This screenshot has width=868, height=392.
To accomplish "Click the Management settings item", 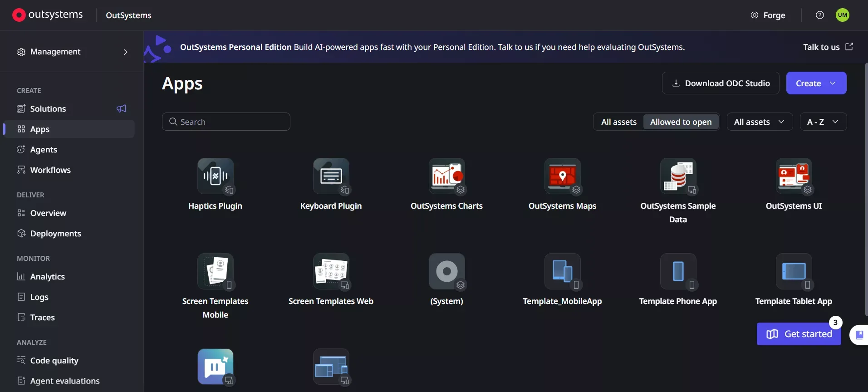I will (x=72, y=52).
